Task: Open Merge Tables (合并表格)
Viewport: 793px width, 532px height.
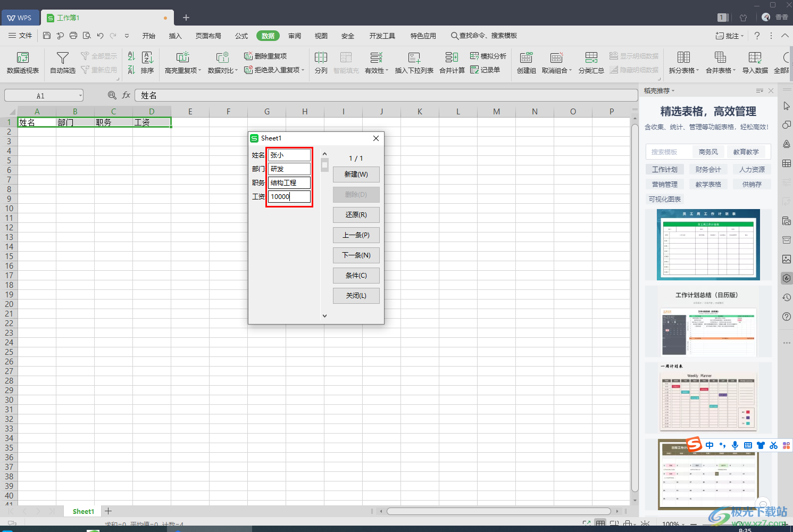Action: [x=721, y=63]
